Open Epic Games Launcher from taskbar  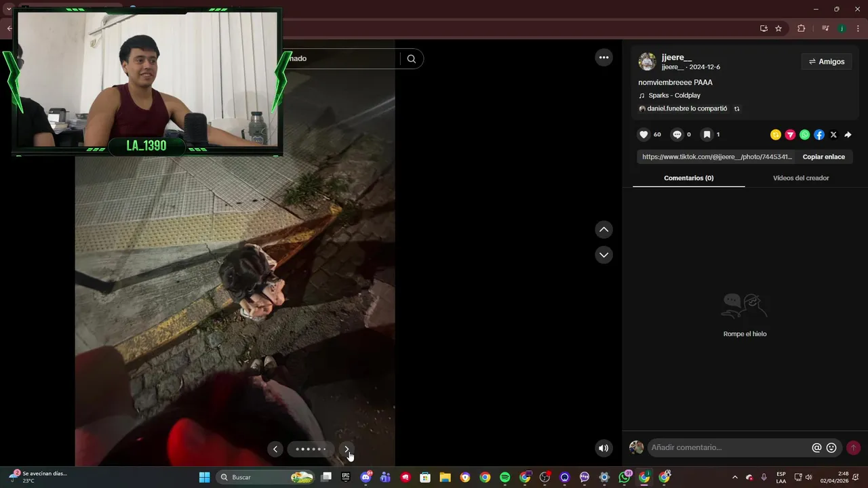(346, 477)
